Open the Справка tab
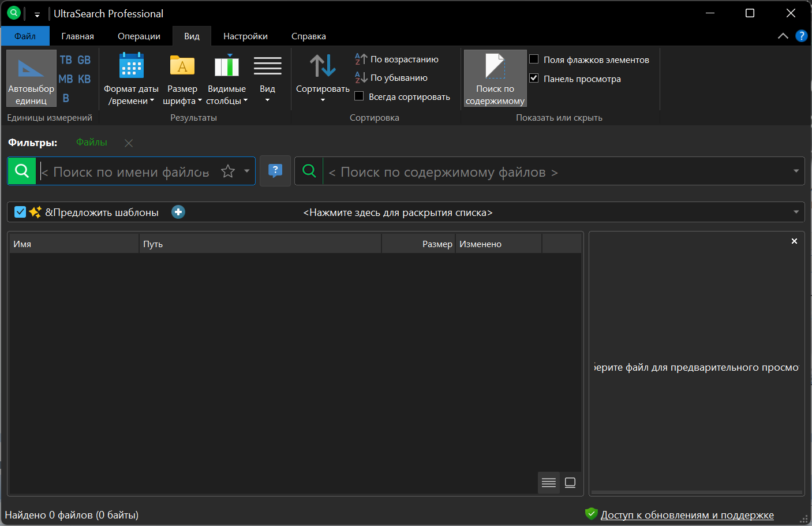Viewport: 812px width, 526px height. coord(309,36)
